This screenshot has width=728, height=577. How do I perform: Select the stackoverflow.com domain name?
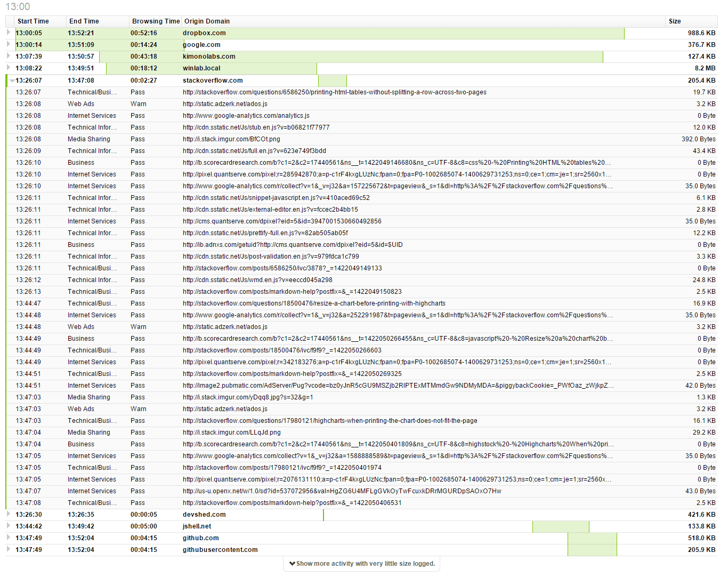[213, 81]
